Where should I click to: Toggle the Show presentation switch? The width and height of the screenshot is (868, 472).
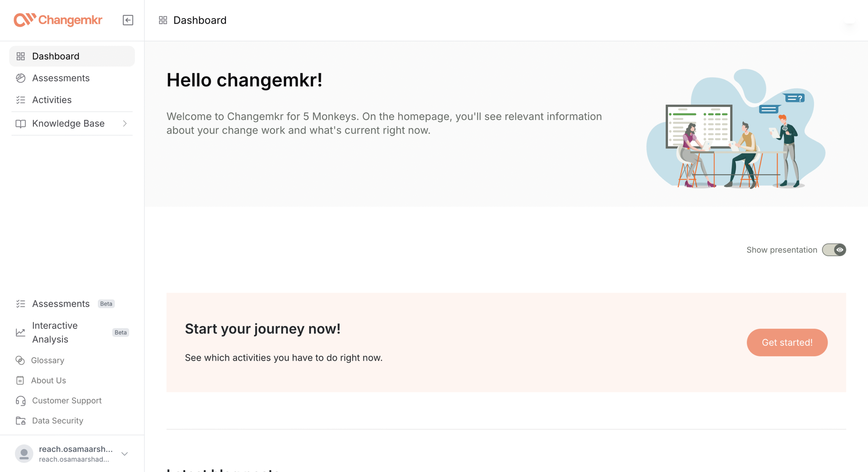click(834, 250)
